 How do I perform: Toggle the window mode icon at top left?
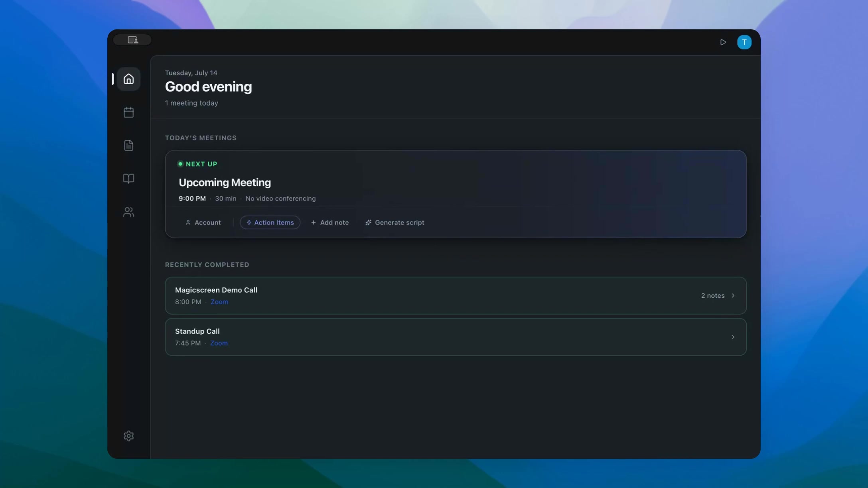[132, 40]
